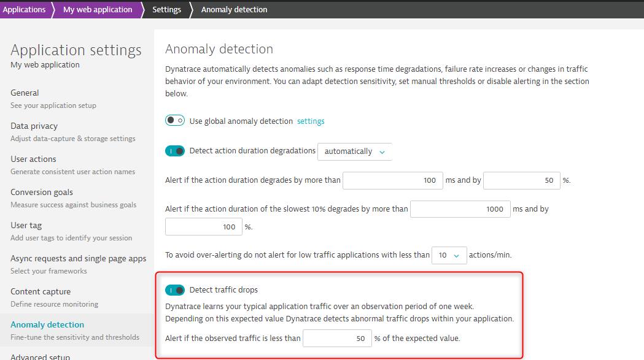Open the automatically detection mode dropdown

point(354,151)
